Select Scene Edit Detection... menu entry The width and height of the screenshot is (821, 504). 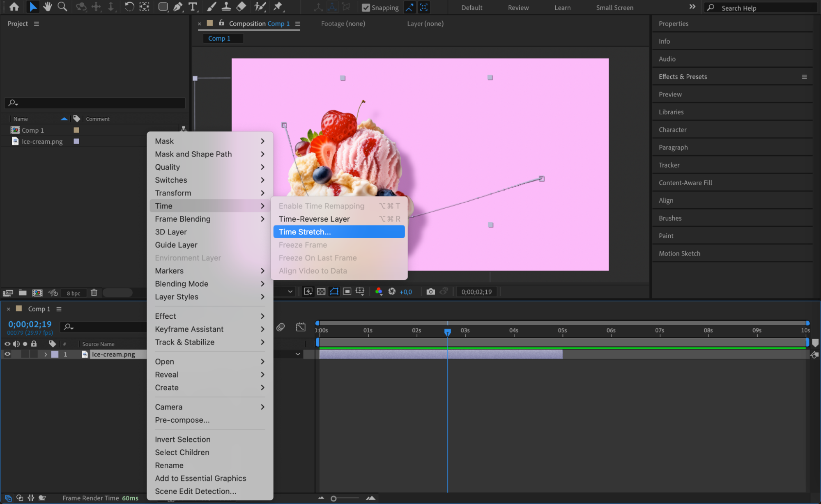pyautogui.click(x=209, y=491)
